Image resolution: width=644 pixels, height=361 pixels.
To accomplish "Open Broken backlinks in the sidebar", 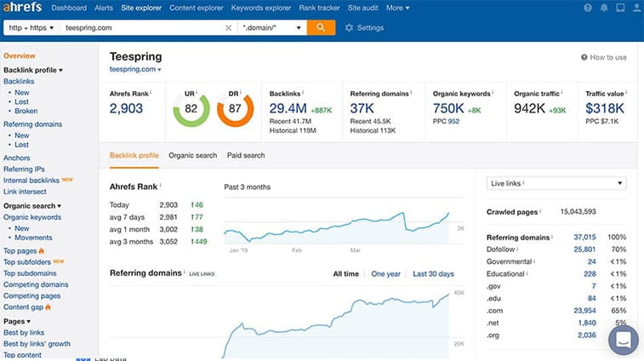I will click(x=26, y=111).
